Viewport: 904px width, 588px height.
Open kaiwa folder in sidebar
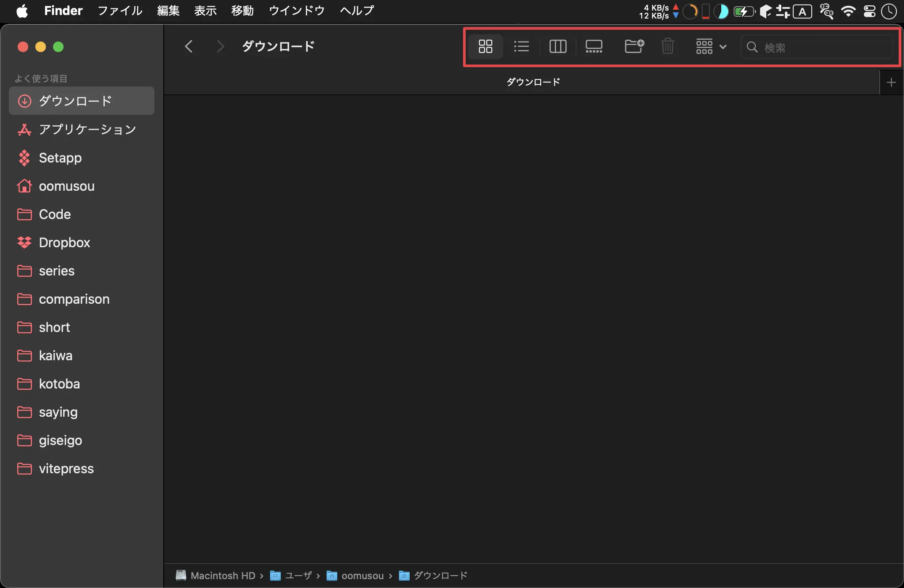[x=82, y=355]
